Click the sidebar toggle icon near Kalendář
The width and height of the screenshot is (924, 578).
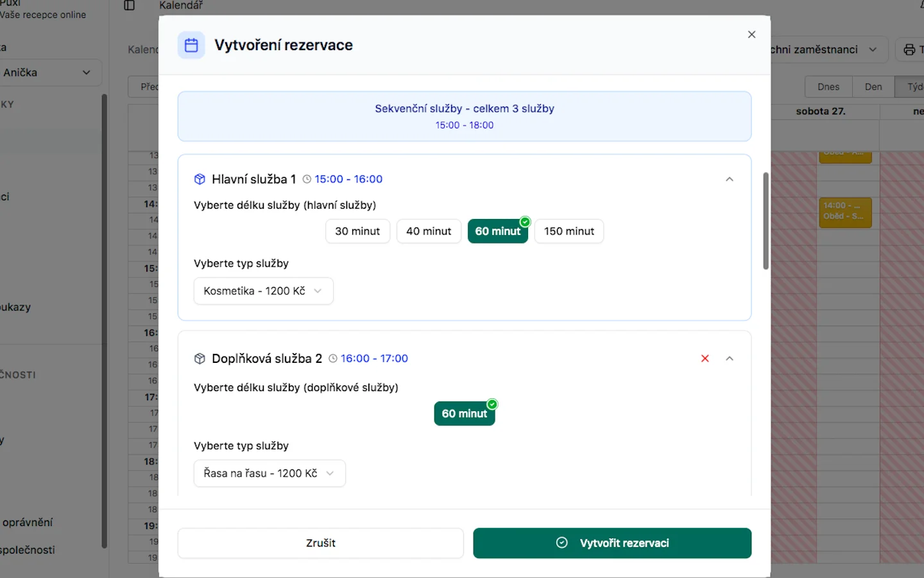coord(129,6)
